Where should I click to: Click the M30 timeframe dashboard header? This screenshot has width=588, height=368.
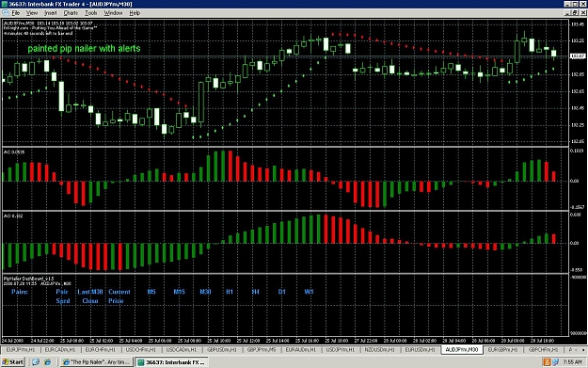point(205,292)
